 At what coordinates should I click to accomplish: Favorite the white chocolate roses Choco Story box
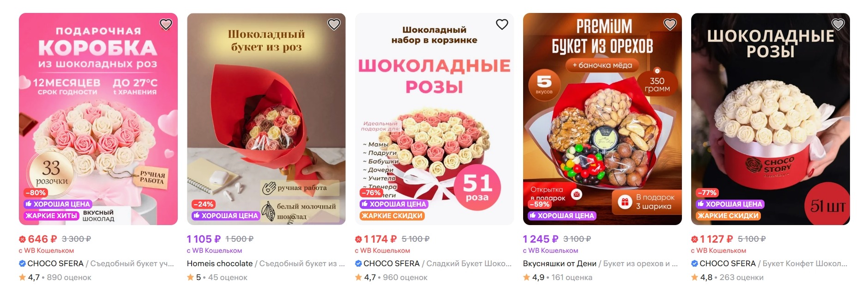click(838, 24)
